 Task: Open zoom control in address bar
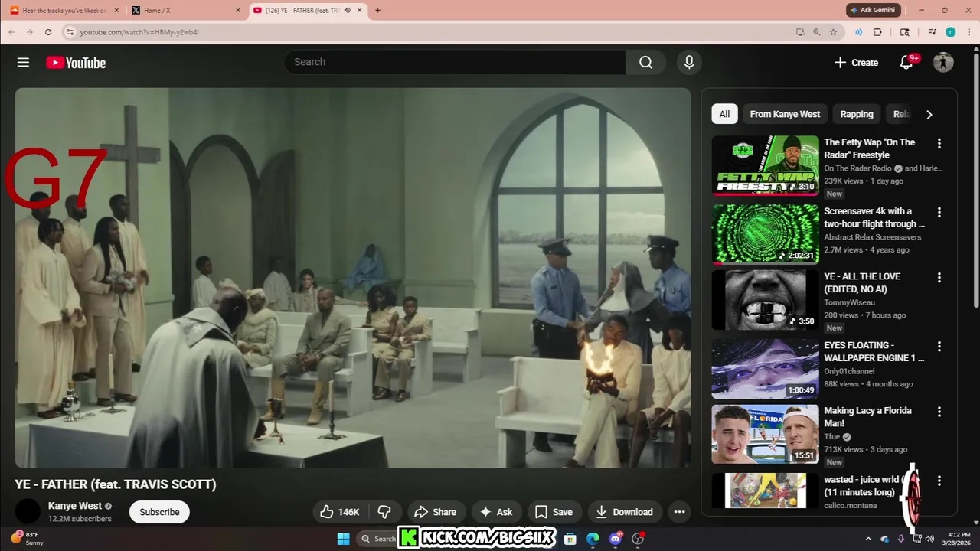pos(816,32)
